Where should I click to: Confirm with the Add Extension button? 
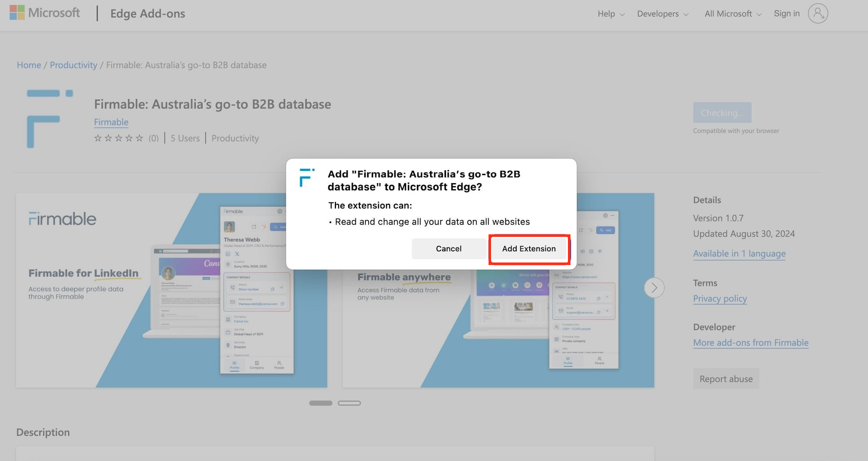click(529, 249)
